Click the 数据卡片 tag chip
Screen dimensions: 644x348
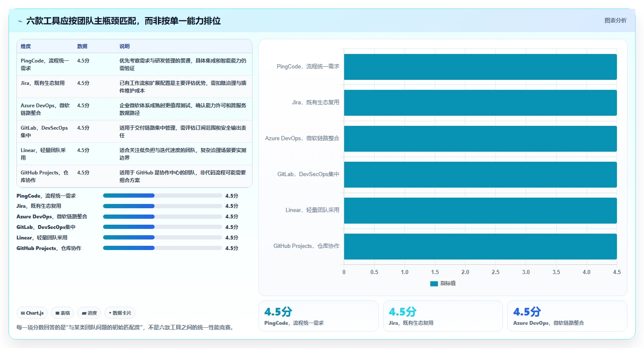pos(120,313)
